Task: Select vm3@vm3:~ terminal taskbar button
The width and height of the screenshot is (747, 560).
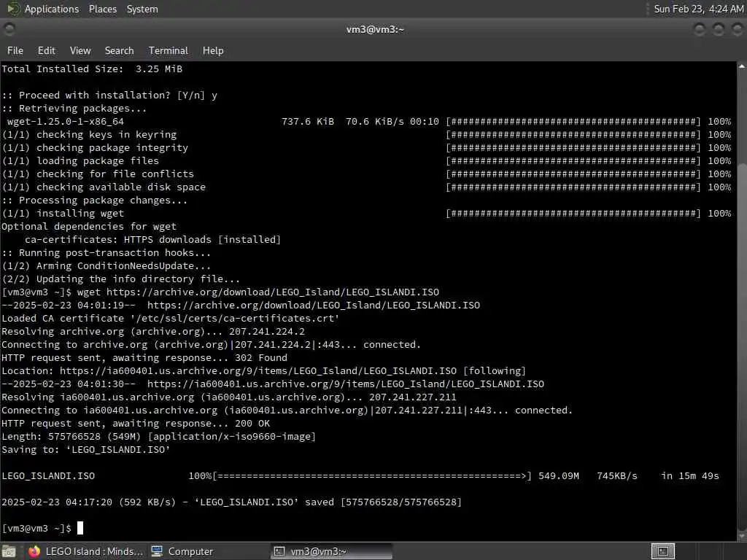Action: pyautogui.click(x=332, y=551)
